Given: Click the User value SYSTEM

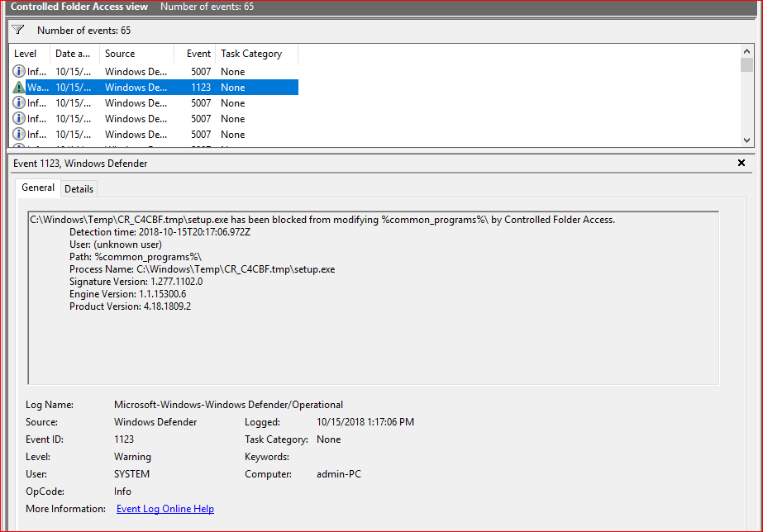Looking at the screenshot, I should click(x=132, y=474).
